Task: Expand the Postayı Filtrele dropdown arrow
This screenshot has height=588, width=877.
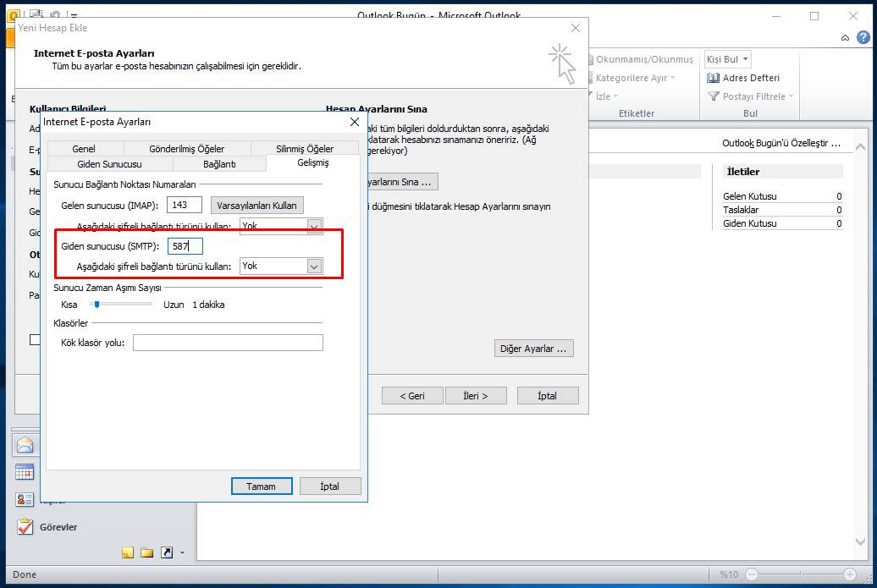Action: [x=791, y=96]
